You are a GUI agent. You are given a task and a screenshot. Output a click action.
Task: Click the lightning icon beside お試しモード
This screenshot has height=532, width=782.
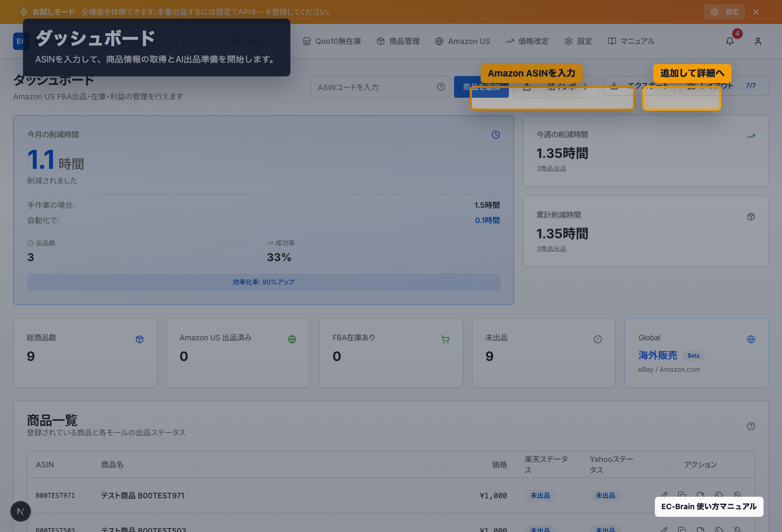[24, 12]
